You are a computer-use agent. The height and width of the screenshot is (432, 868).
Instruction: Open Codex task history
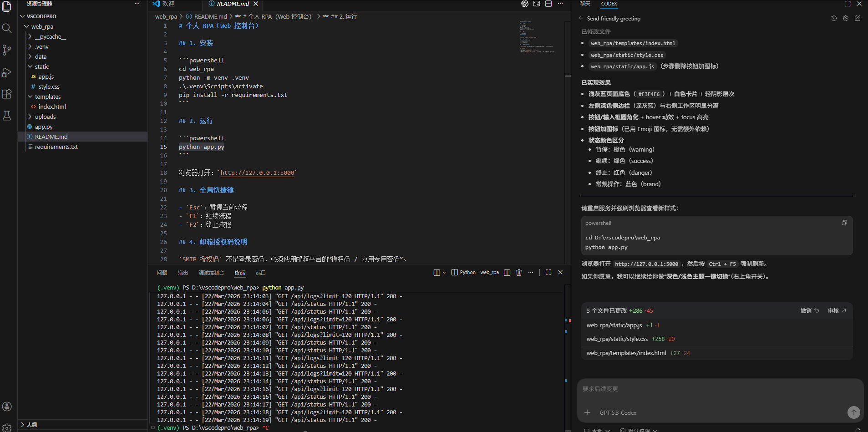click(x=834, y=19)
